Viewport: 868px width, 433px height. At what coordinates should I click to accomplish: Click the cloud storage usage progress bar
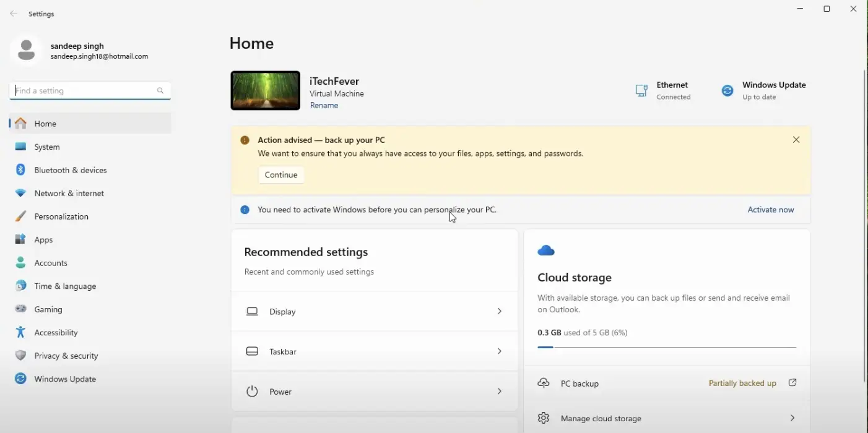[x=667, y=347]
